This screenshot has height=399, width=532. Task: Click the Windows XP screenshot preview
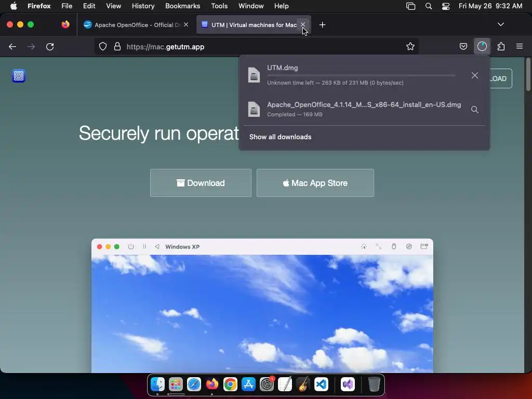click(x=262, y=313)
